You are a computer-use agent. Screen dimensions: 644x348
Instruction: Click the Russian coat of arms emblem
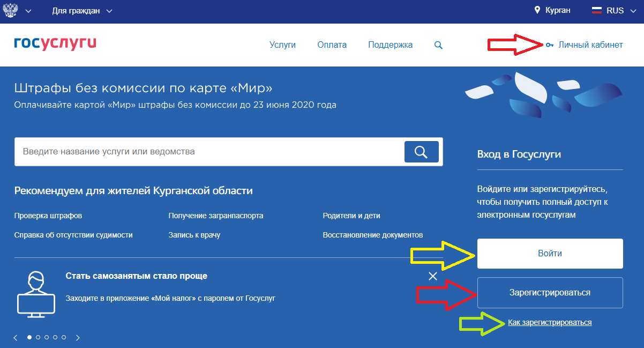click(x=11, y=11)
